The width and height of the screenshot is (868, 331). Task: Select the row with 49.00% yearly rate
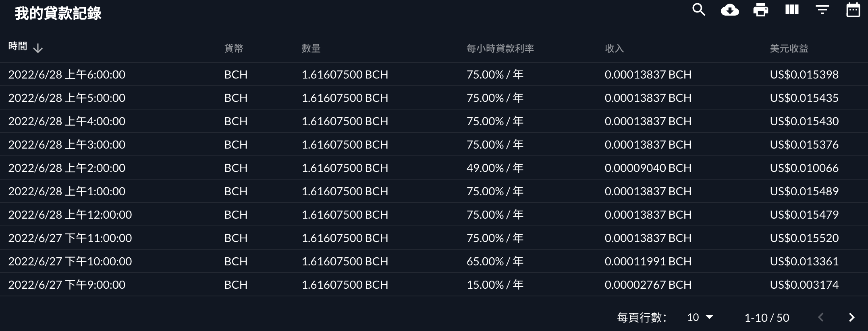click(x=434, y=168)
